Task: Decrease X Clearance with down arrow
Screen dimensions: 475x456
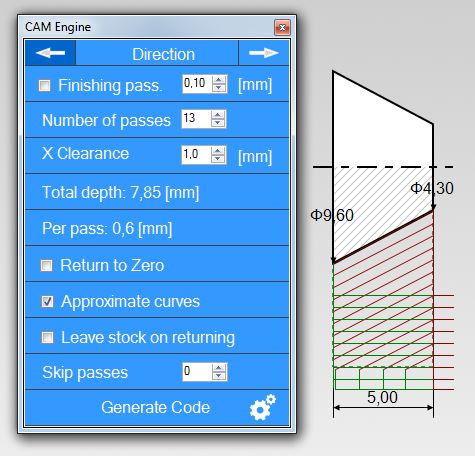Action: click(218, 159)
